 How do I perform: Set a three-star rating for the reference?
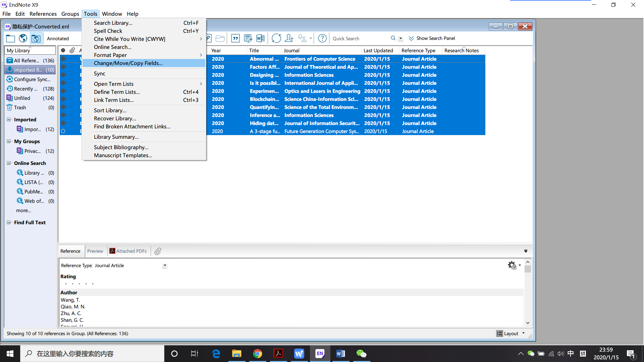point(79,284)
